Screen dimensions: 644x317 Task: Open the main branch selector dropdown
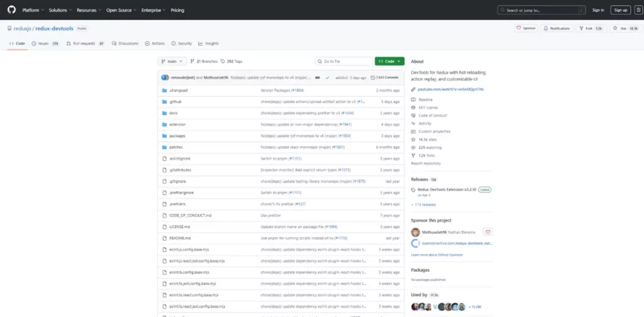172,61
